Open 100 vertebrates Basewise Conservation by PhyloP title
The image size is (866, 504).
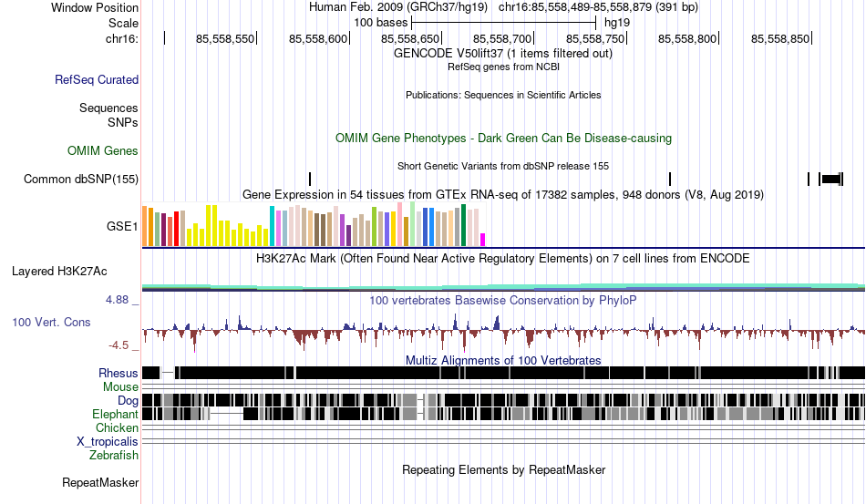tap(503, 300)
